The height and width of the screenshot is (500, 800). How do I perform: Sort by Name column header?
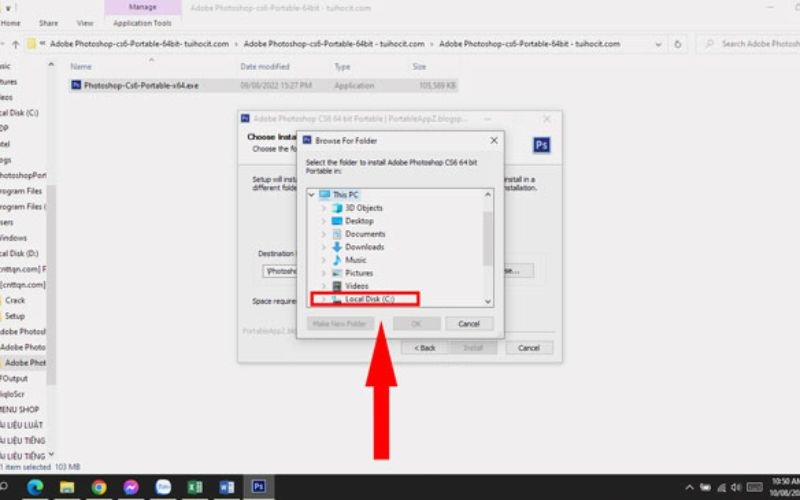coord(81,67)
